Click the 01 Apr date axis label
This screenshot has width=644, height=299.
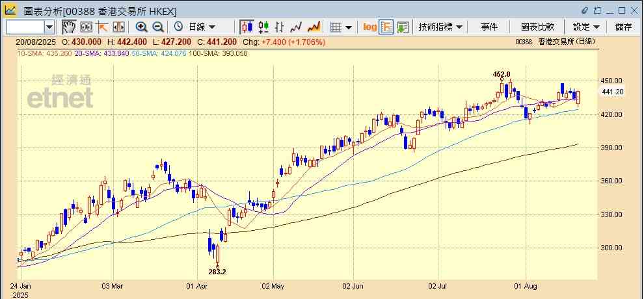tap(197, 285)
